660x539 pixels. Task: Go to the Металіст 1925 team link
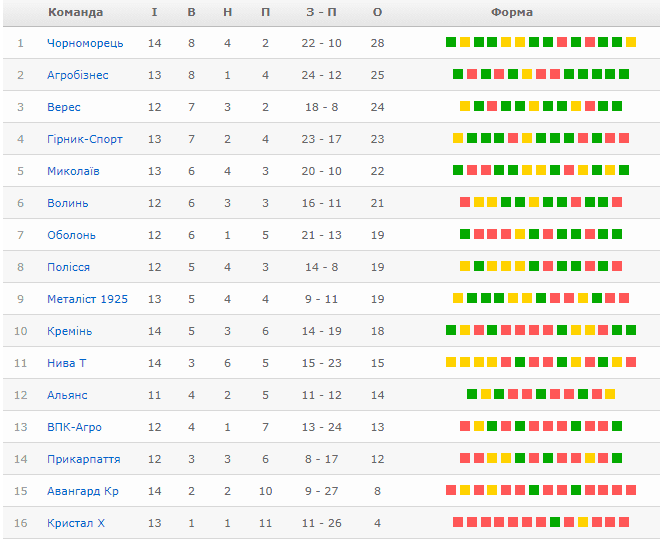coord(87,299)
